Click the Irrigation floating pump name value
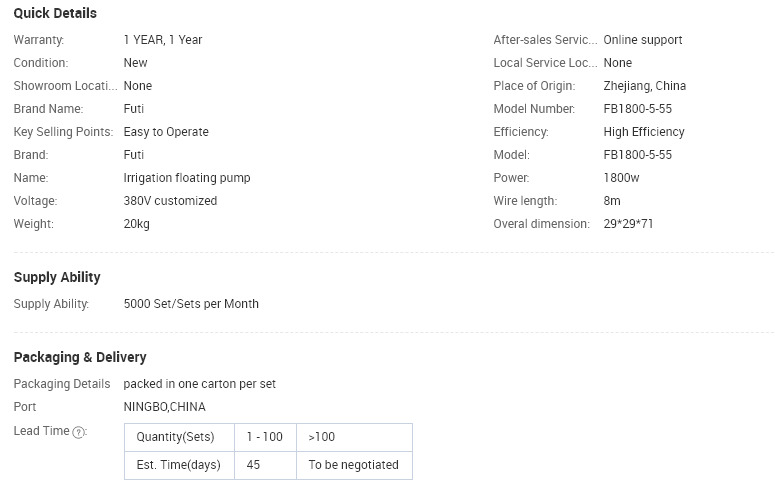Viewport: 775px width, 490px height. [x=187, y=178]
